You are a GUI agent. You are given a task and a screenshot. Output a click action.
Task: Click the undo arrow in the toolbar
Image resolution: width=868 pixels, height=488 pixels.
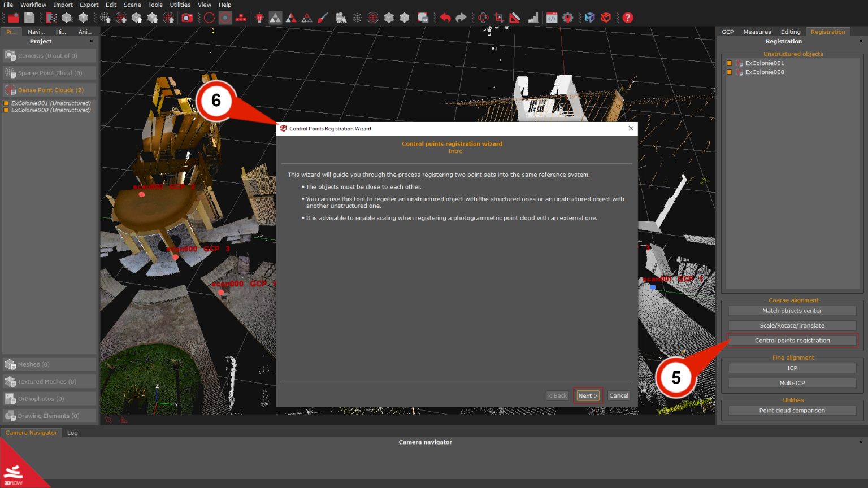445,18
